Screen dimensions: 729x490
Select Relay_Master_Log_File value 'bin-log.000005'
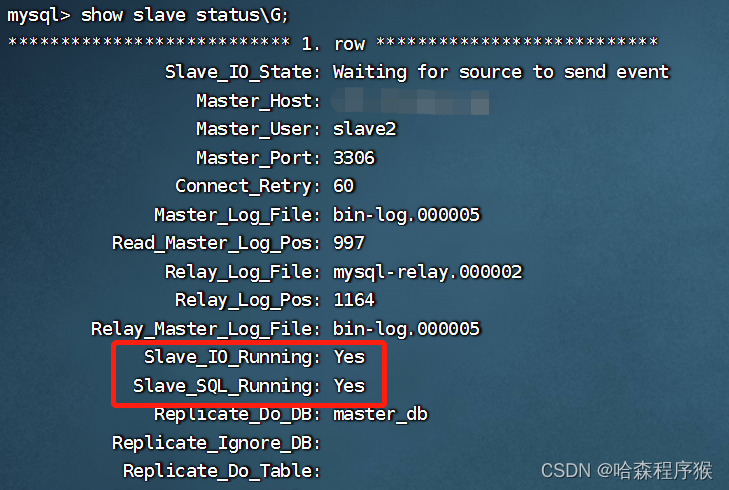406,329
